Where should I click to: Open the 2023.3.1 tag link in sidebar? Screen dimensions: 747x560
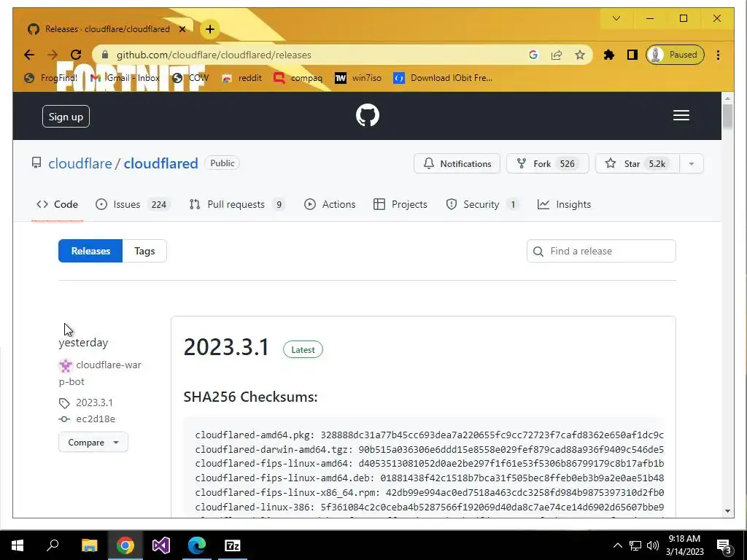(x=94, y=402)
